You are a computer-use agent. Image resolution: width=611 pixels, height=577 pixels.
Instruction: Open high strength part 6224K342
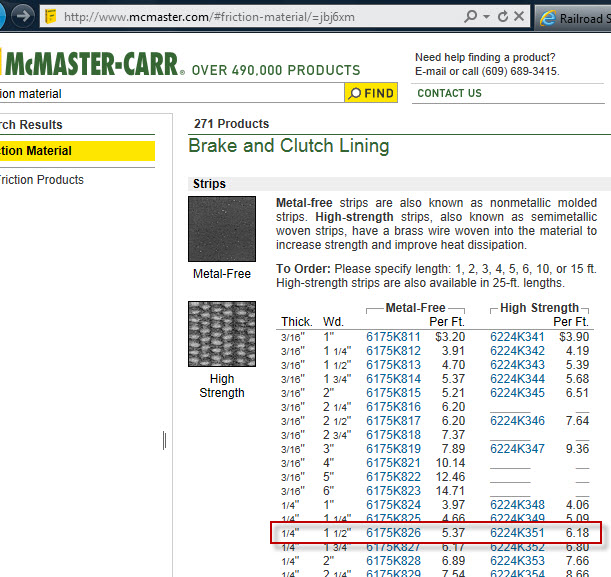(x=517, y=351)
